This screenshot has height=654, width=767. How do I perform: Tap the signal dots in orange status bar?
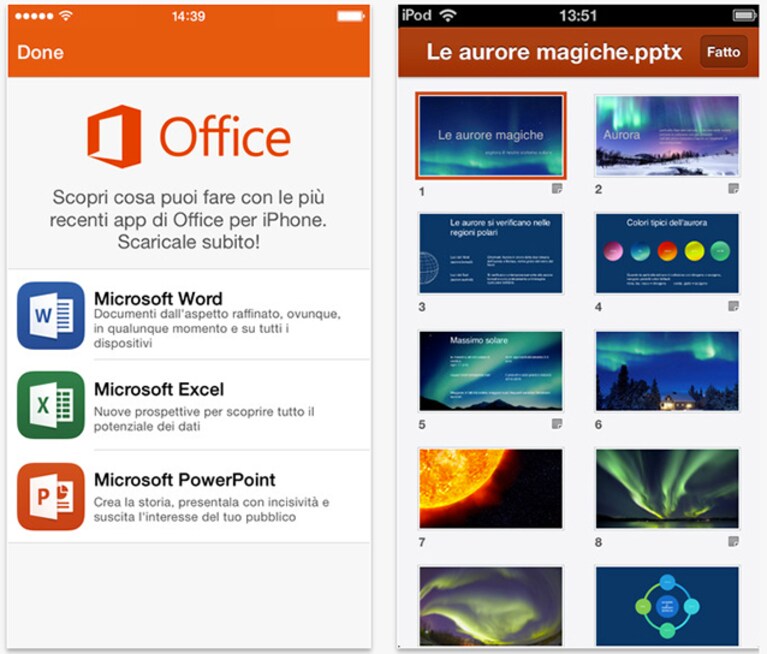34,16
